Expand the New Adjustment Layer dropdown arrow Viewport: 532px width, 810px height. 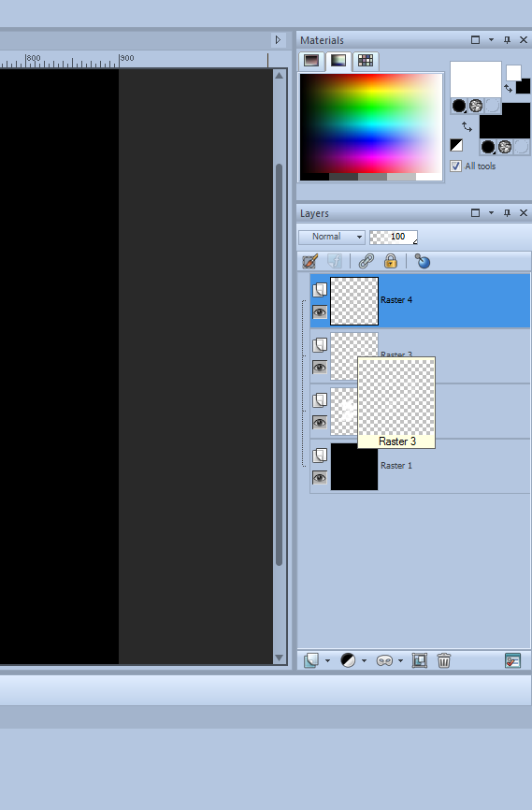coord(364,660)
